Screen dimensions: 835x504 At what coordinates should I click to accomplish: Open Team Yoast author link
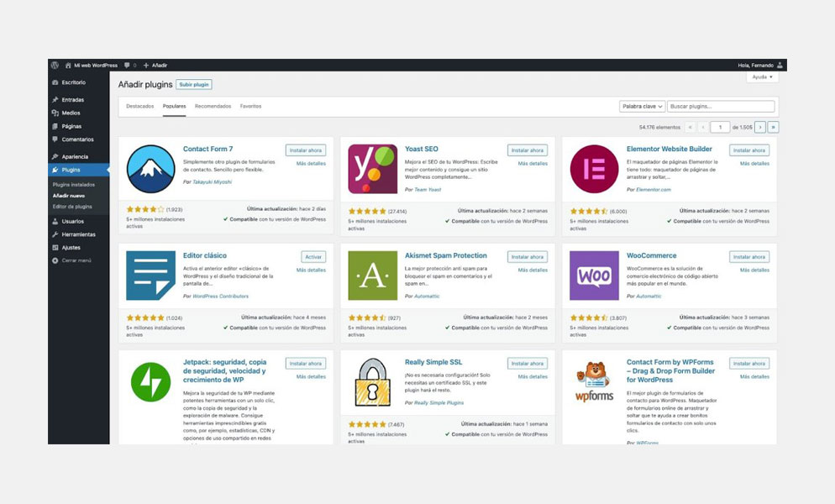coord(428,190)
